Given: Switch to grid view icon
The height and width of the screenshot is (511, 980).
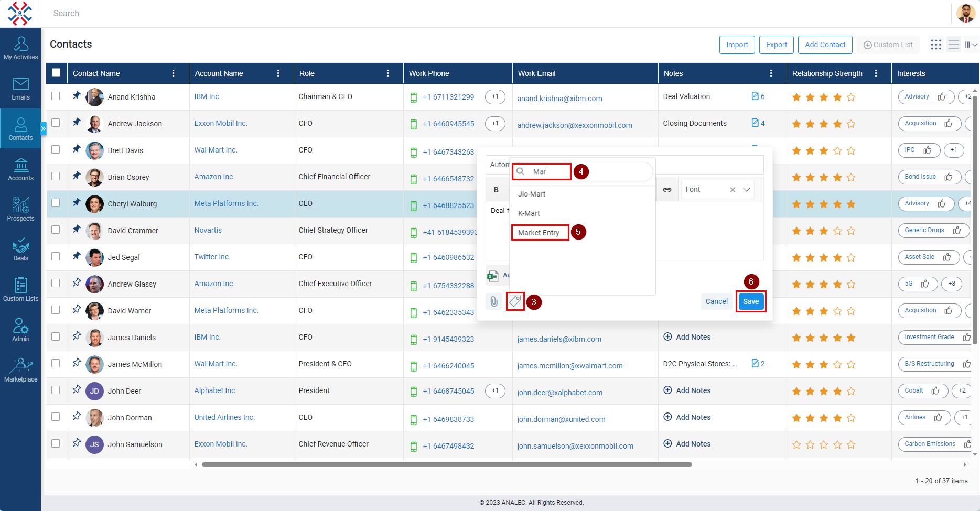Looking at the screenshot, I should (x=936, y=45).
